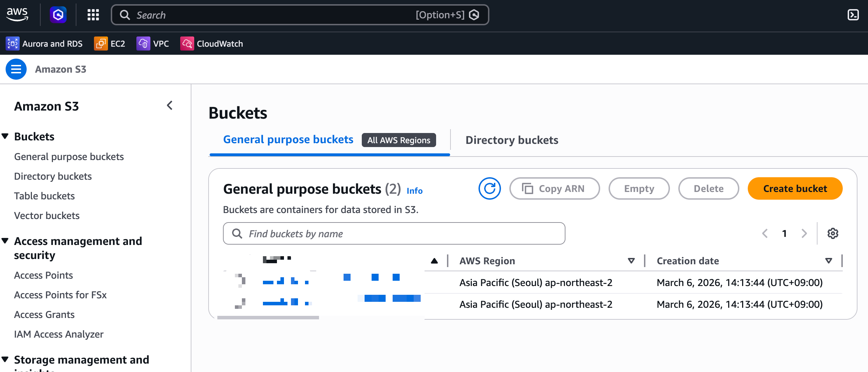
Task: Click the Empty button
Action: [x=639, y=188]
